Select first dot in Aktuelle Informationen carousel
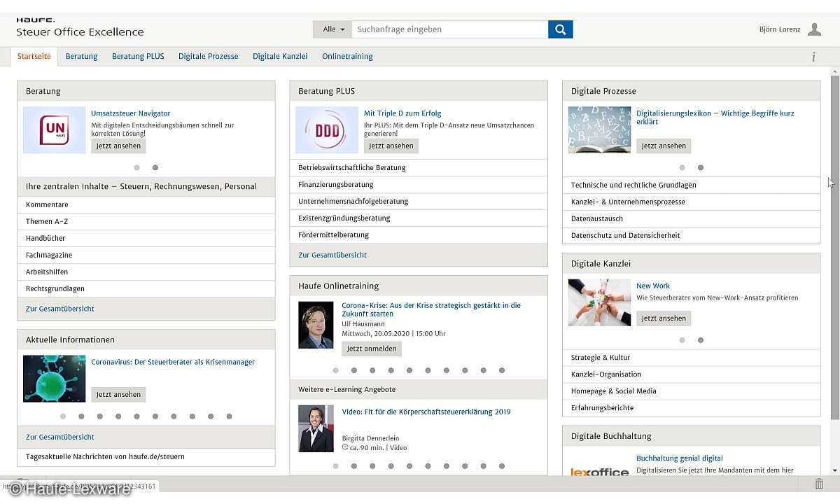The width and height of the screenshot is (840, 504). coord(63,416)
